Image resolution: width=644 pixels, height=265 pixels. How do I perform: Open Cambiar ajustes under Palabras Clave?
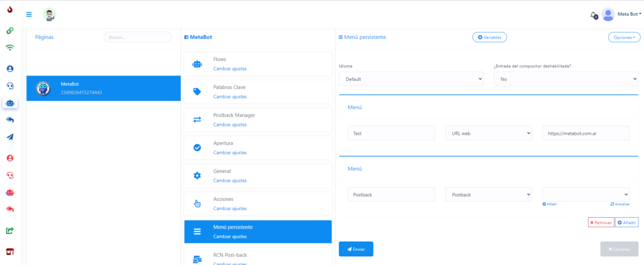click(230, 96)
